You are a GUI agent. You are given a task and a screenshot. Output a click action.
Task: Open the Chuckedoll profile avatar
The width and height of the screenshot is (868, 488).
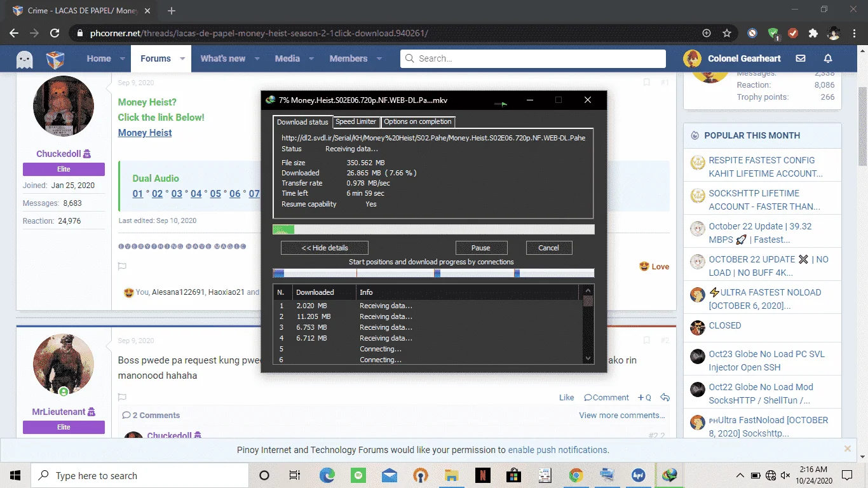point(64,105)
